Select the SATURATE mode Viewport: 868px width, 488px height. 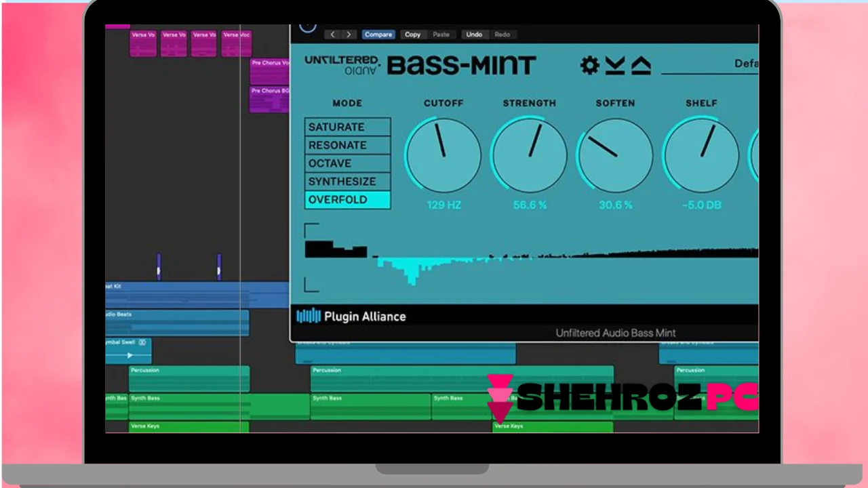coord(347,127)
